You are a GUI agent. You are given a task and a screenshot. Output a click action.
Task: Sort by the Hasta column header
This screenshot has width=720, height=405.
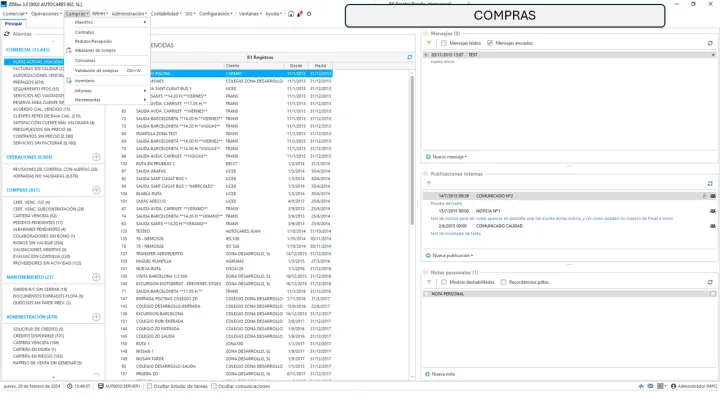point(321,65)
